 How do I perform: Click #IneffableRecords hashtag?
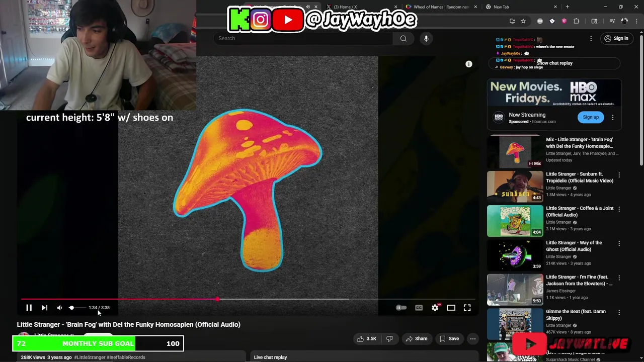(126, 357)
